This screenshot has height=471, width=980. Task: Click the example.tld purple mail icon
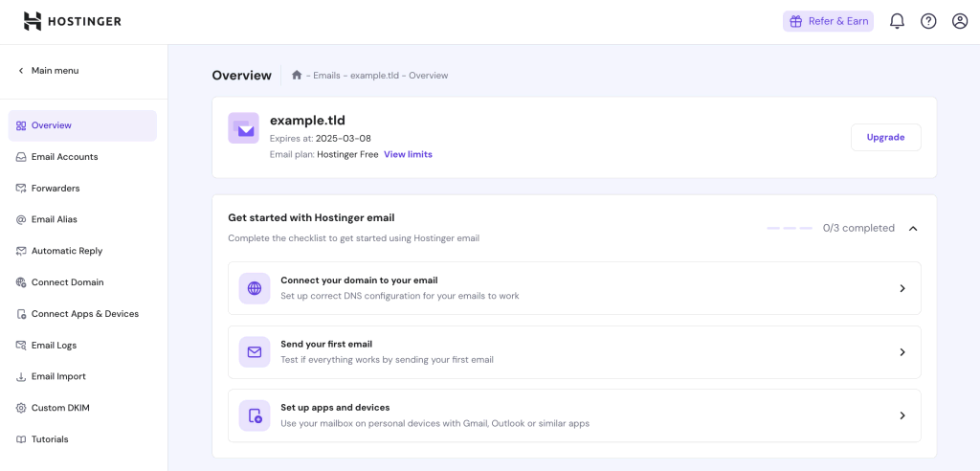[x=243, y=128]
